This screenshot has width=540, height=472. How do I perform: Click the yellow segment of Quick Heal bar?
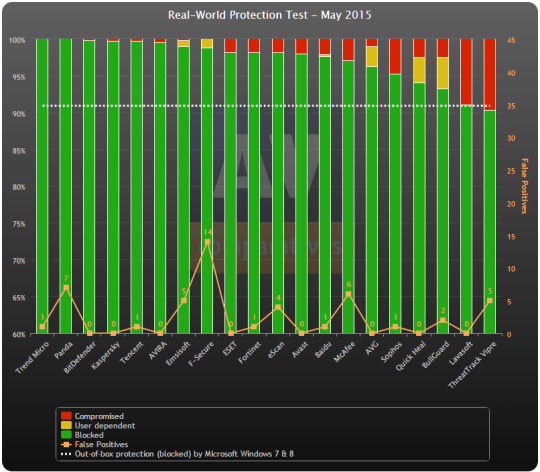[419, 70]
